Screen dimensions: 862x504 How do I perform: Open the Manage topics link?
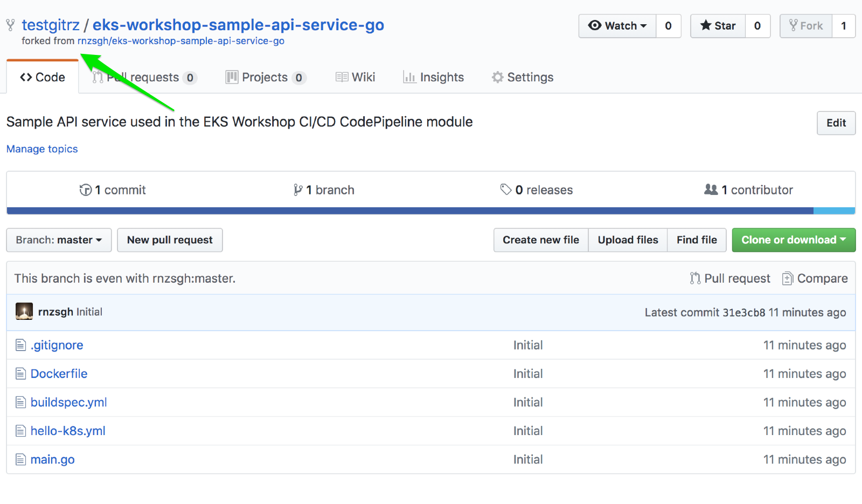[x=41, y=149]
